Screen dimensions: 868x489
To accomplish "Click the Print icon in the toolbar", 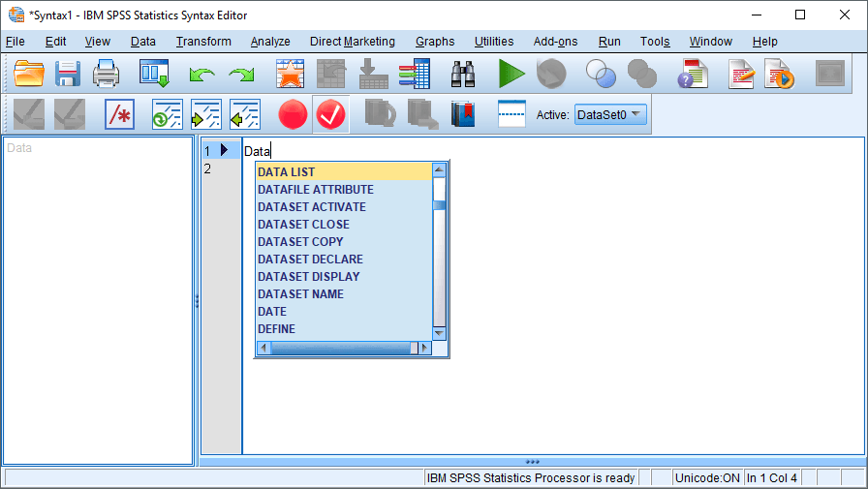I will (x=106, y=74).
